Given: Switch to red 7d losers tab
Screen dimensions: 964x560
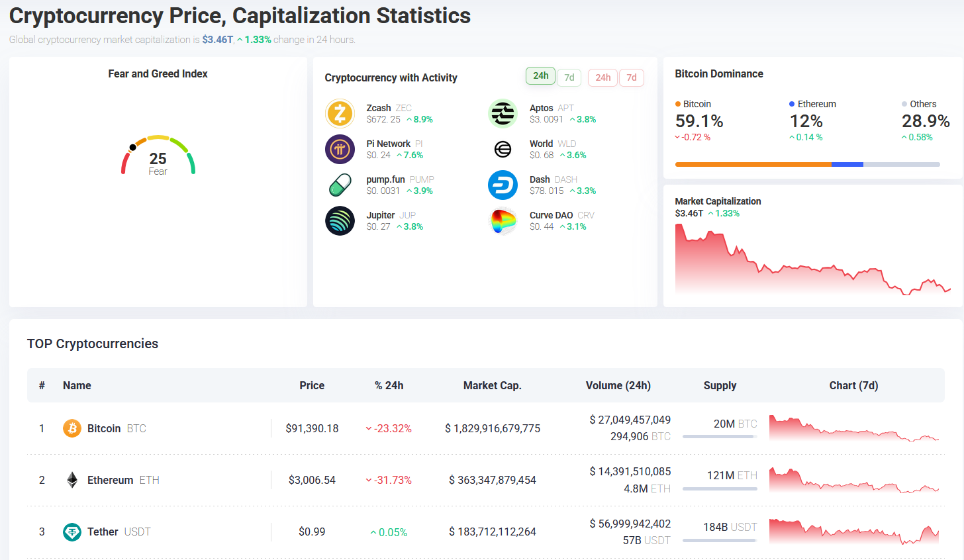Looking at the screenshot, I should point(632,77).
